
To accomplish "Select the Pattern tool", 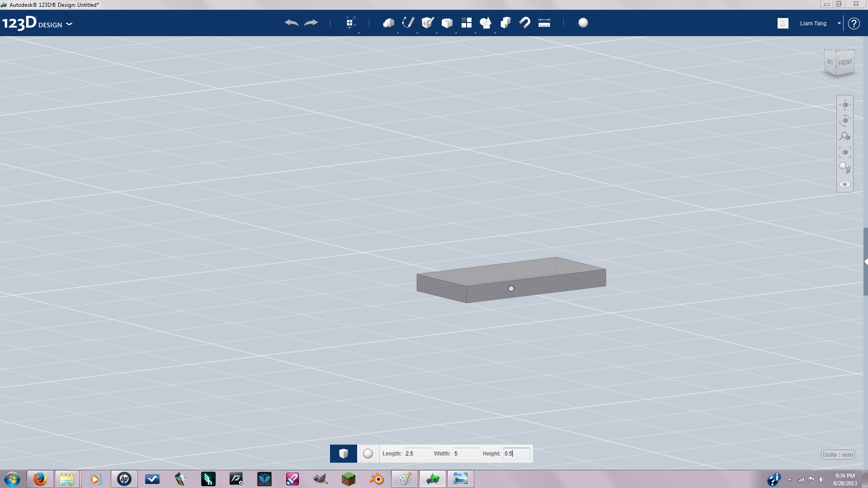I will 467,23.
